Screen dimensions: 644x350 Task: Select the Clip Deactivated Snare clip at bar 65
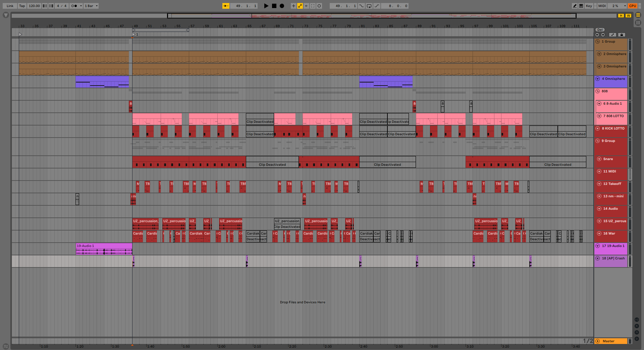tap(272, 162)
